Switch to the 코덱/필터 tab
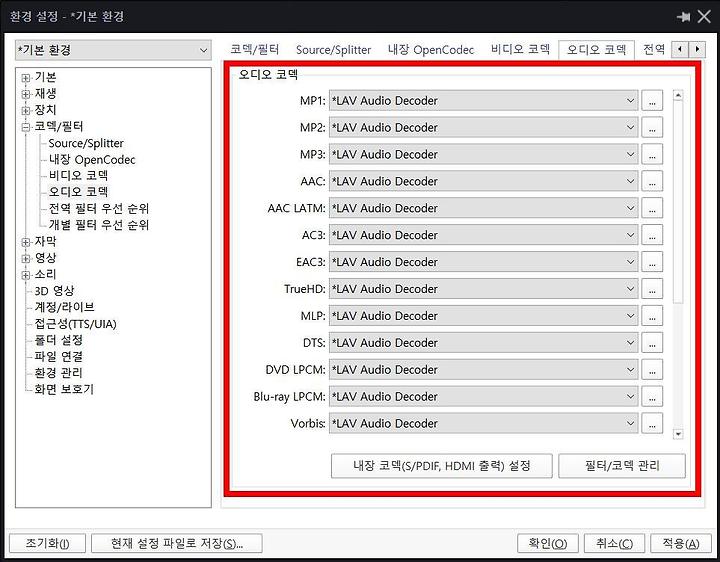Screen dimensions: 720x562 [x=254, y=49]
